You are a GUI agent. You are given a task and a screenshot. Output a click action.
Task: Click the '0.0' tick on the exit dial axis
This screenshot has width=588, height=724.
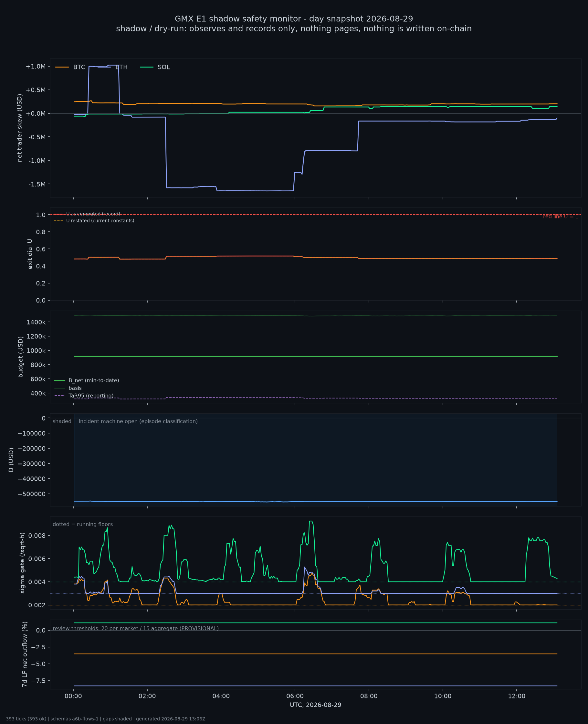tap(41, 301)
